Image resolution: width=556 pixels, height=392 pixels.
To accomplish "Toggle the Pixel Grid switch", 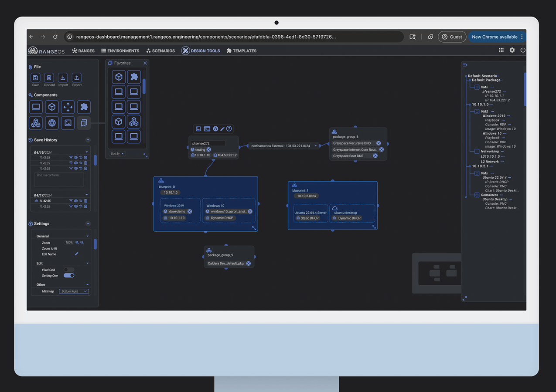I will [68, 270].
